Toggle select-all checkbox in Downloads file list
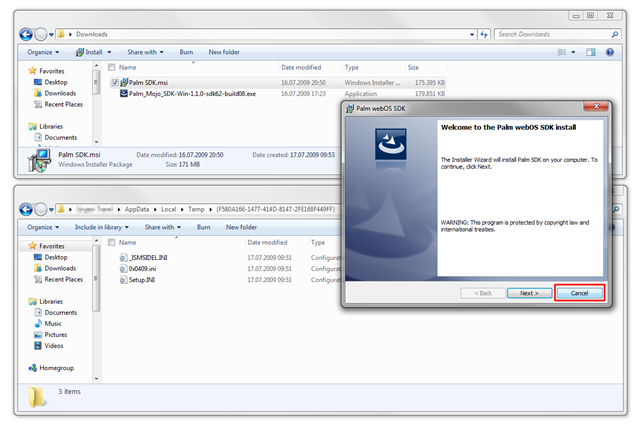This screenshot has width=640, height=426. tap(111, 67)
